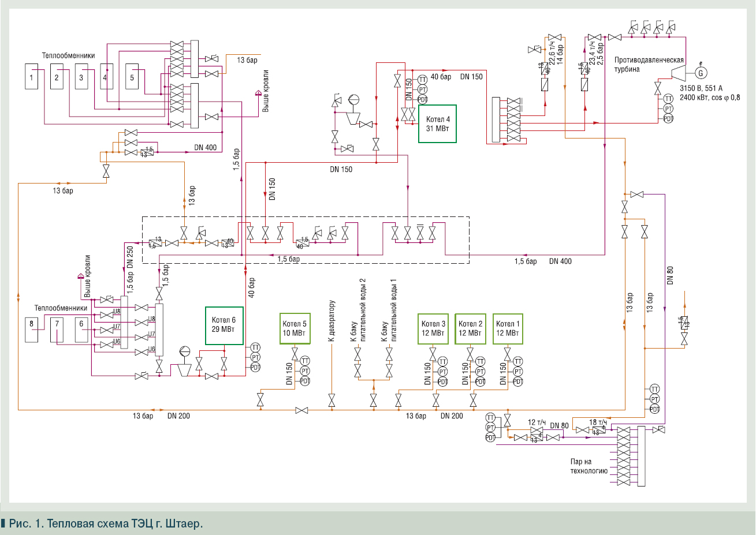The width and height of the screenshot is (756, 535).
Task: Click the generator G symbol
Action: [701, 73]
